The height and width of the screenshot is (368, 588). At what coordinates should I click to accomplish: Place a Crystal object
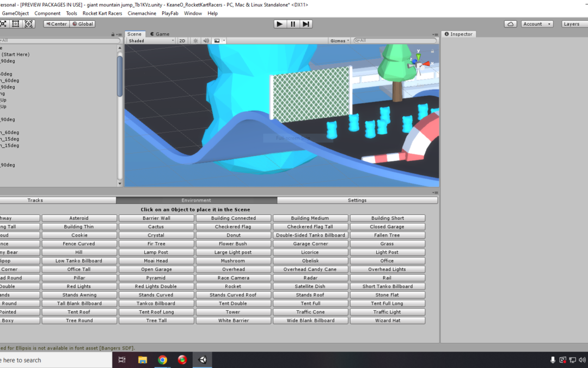[156, 235]
